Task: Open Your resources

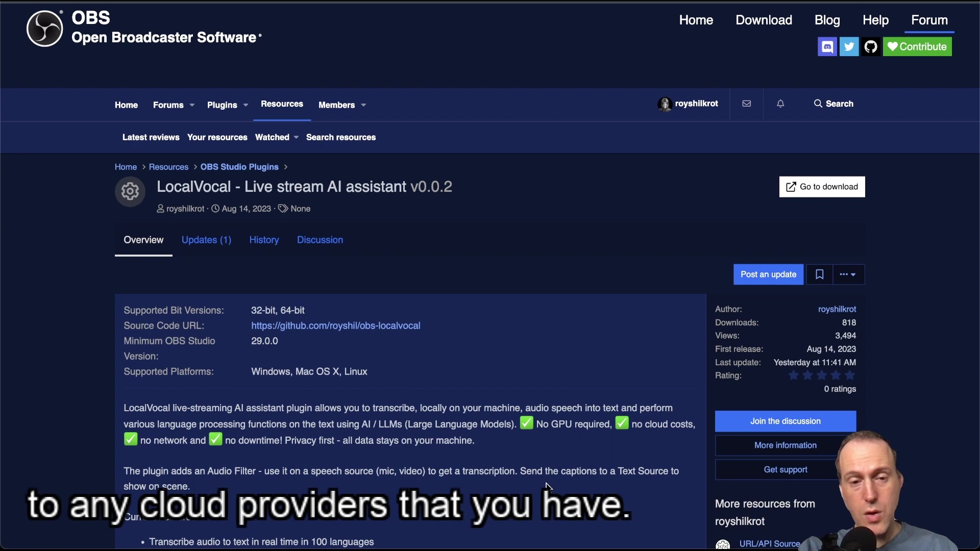Action: tap(217, 137)
